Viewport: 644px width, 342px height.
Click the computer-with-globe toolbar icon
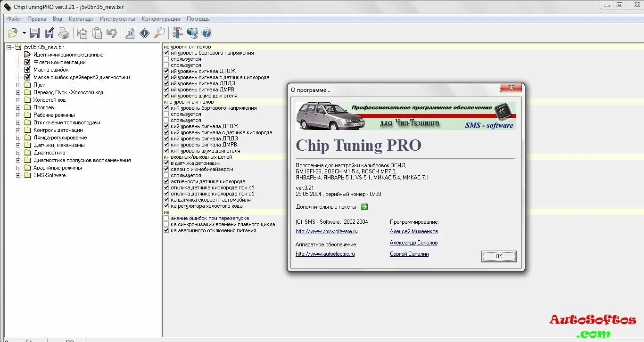coord(192,33)
